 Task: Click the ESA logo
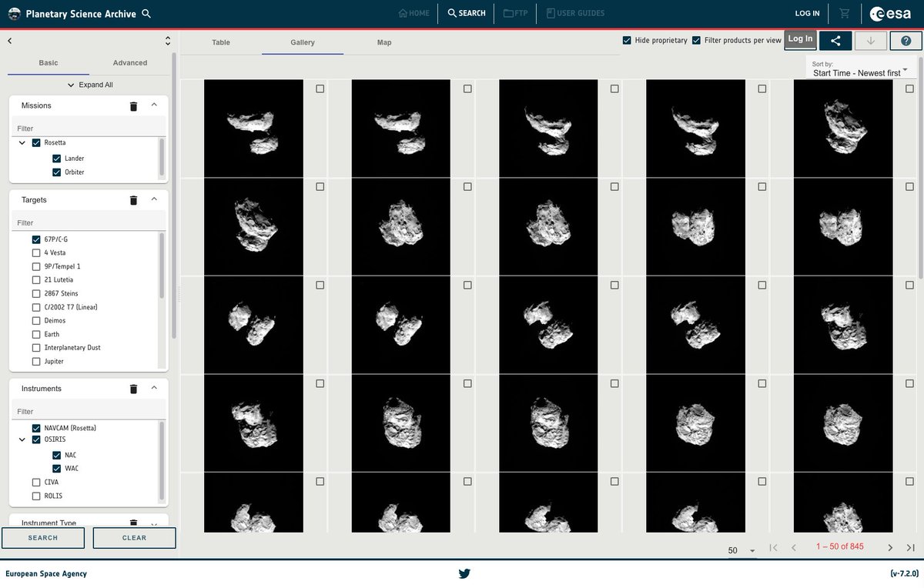click(x=890, y=13)
